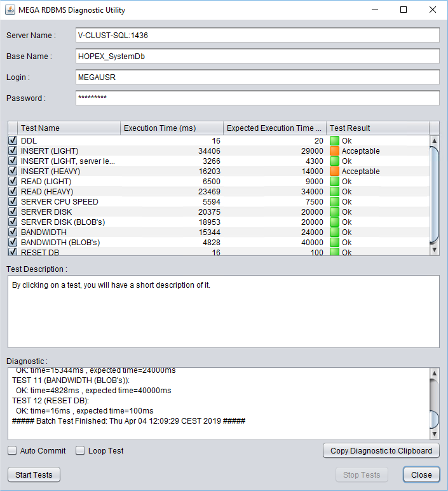Click the Server Name input field

[257, 36]
